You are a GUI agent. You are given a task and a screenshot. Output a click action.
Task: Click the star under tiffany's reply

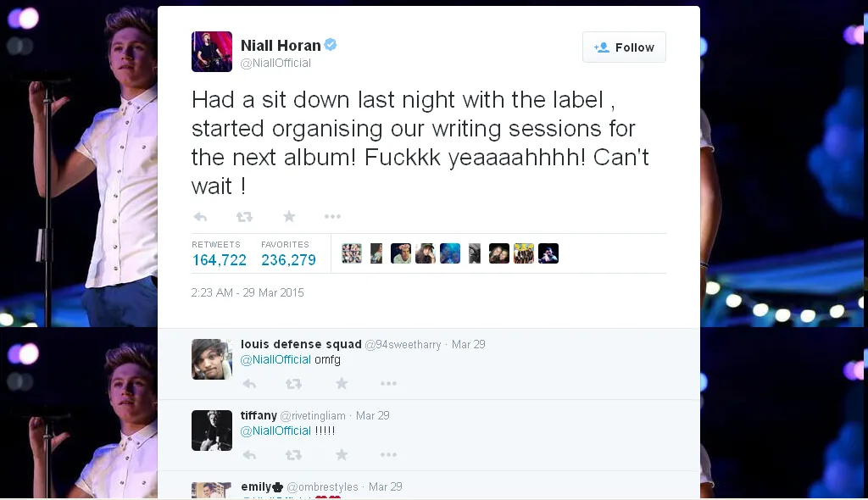342,454
